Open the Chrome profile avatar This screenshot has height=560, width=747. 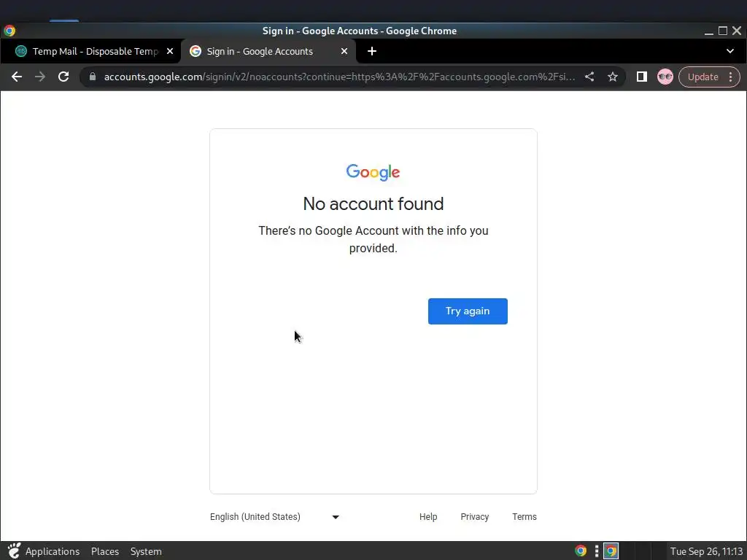[665, 77]
